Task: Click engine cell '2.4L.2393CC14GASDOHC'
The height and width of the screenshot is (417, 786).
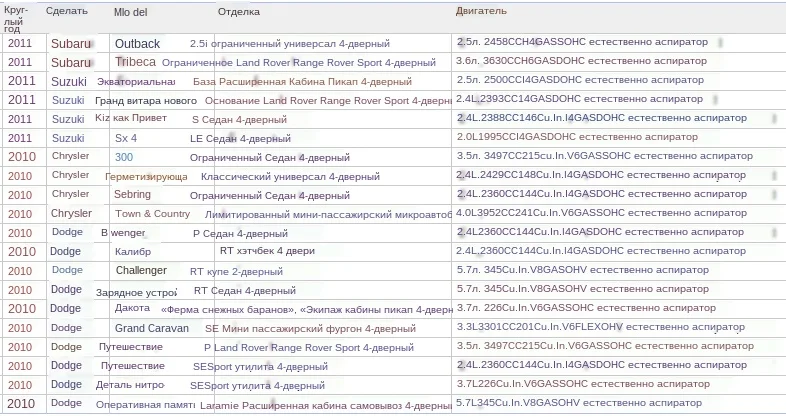Action: click(579, 99)
